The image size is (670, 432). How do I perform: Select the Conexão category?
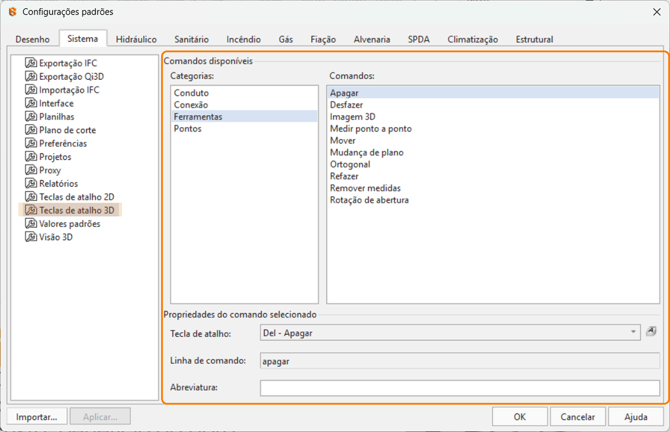pos(245,105)
